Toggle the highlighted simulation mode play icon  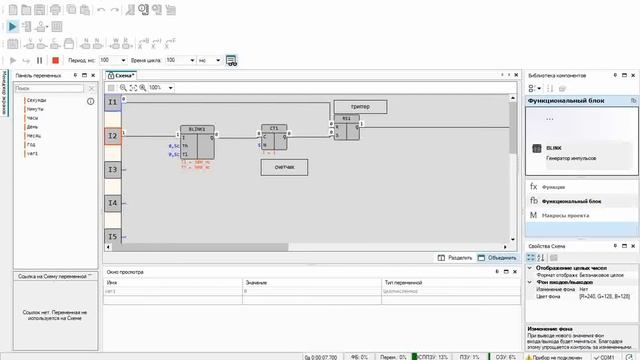point(12,27)
